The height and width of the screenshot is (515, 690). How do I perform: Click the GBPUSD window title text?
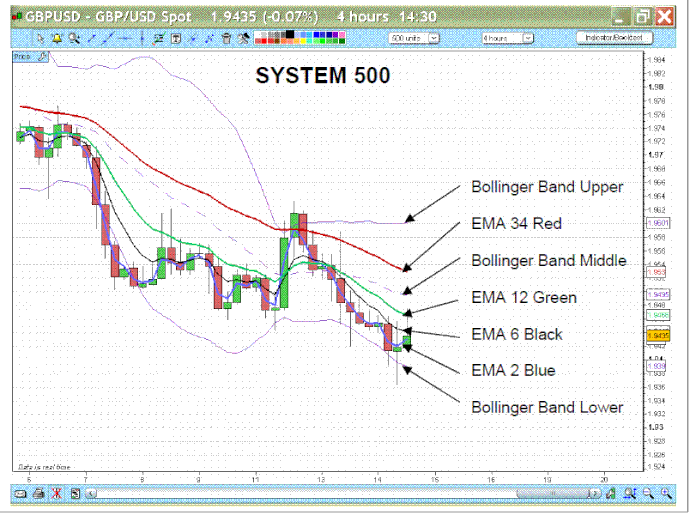pyautogui.click(x=231, y=17)
